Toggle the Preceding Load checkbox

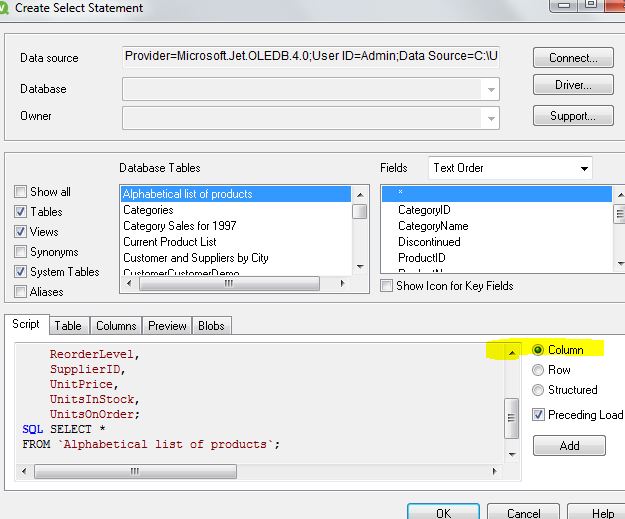point(538,415)
